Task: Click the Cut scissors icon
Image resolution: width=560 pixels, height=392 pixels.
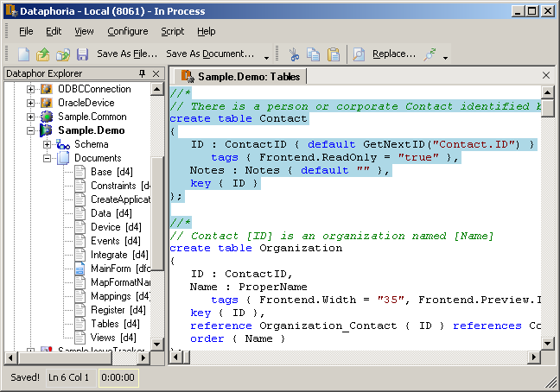Action: click(294, 54)
